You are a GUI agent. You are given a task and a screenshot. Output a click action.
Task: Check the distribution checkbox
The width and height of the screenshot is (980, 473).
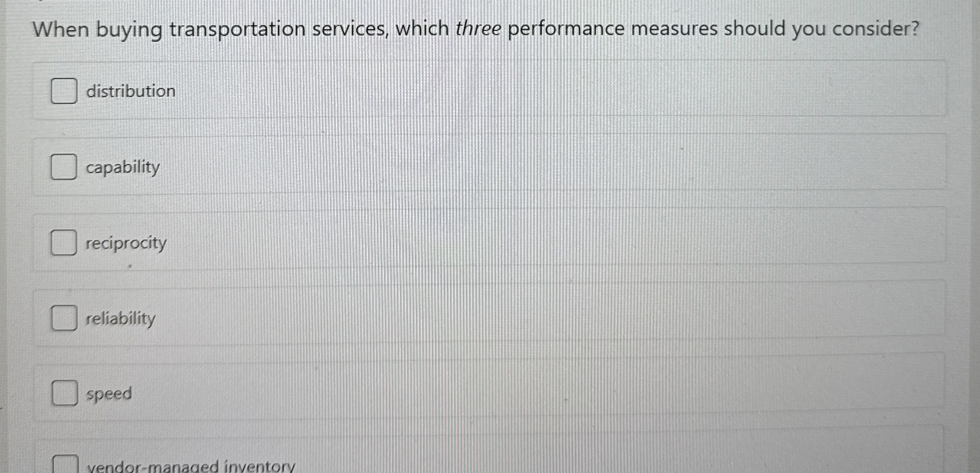coord(64,91)
